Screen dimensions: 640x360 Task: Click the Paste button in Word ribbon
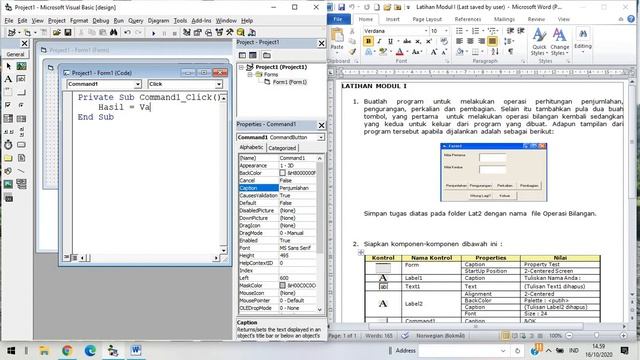(337, 40)
